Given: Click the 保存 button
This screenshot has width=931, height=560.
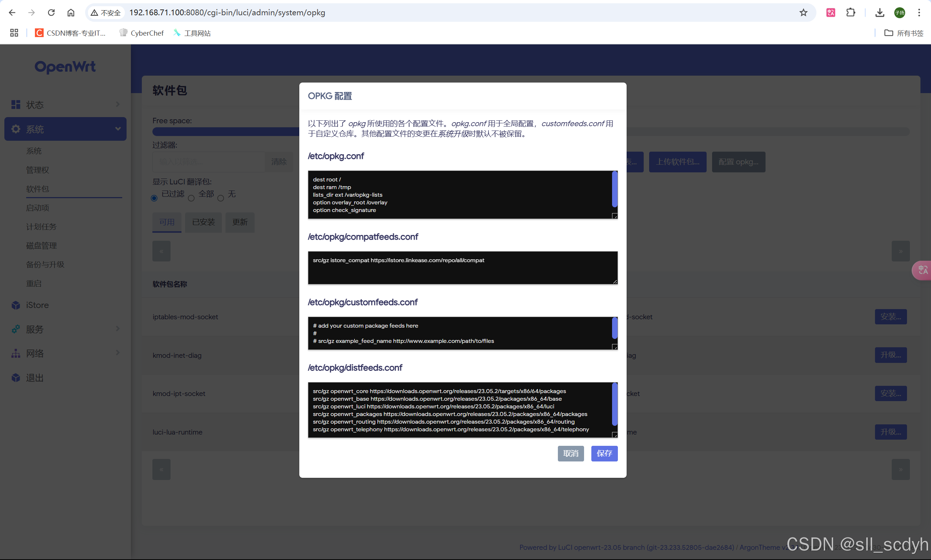Looking at the screenshot, I should 604,453.
